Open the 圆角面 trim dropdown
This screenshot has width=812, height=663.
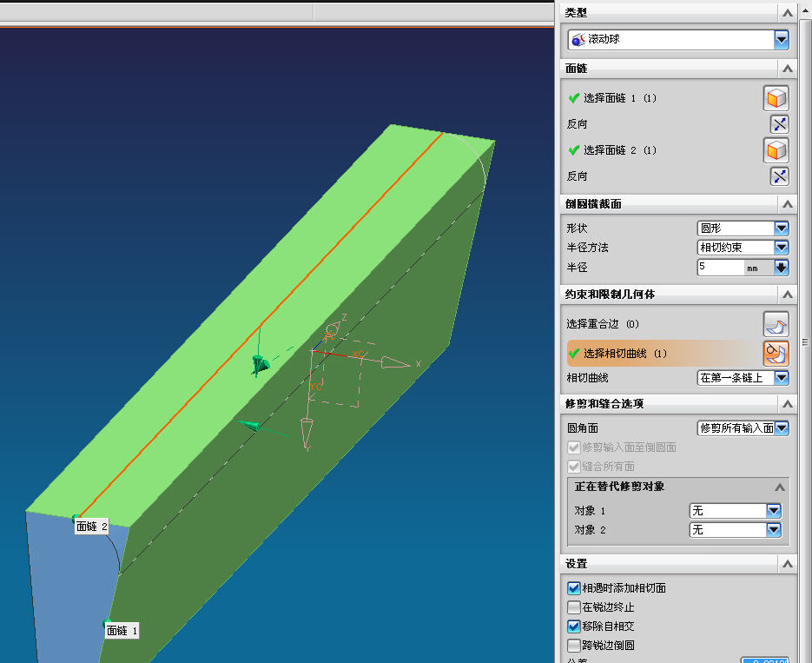(782, 428)
